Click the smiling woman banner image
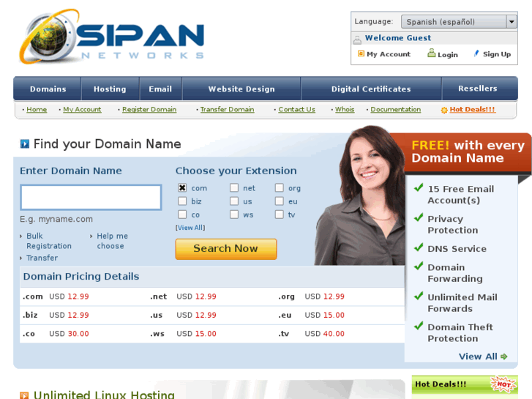 pos(361,195)
